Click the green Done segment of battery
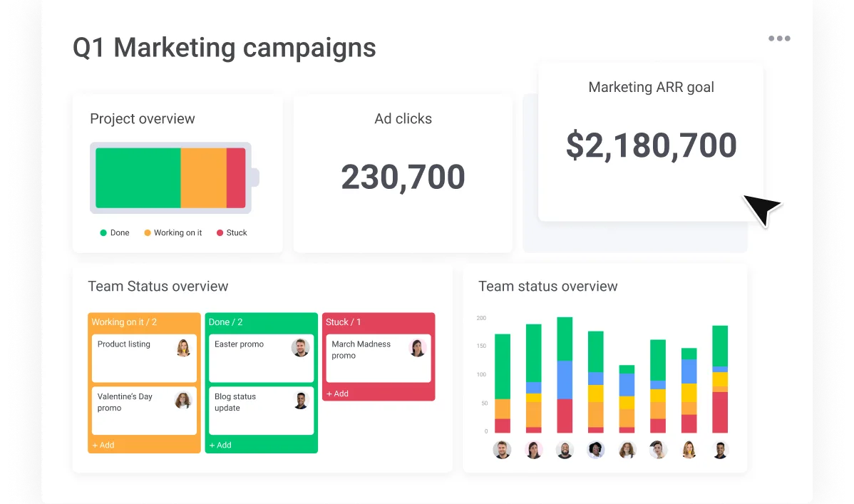The width and height of the screenshot is (854, 504). 138,178
